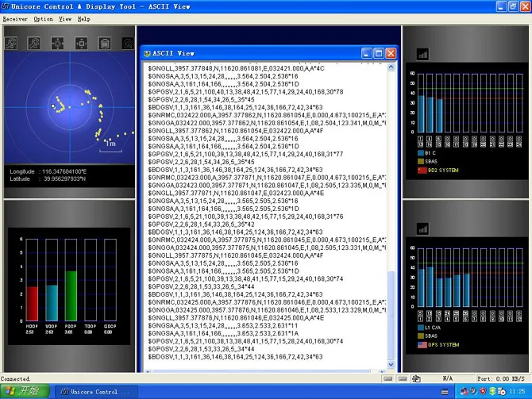This screenshot has height=399, width=532.
Task: Click the second magnifier zoom-out icon
Action: 34,43
